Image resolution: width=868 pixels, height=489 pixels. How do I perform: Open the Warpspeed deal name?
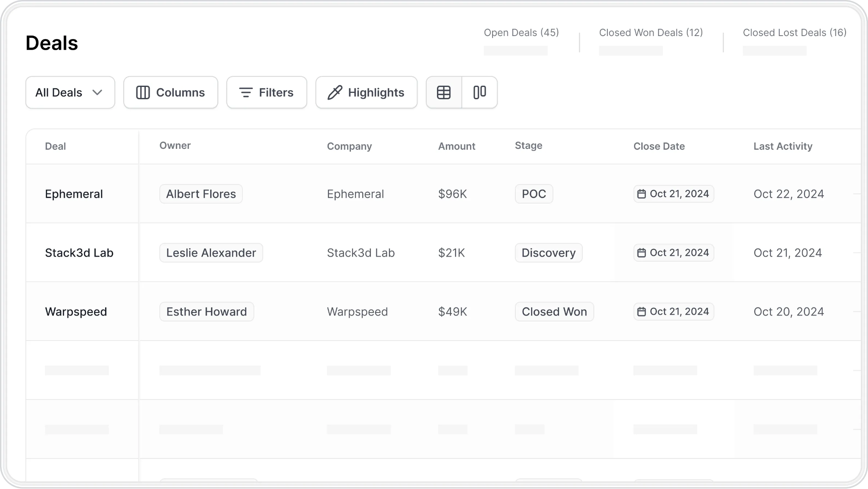click(x=76, y=312)
